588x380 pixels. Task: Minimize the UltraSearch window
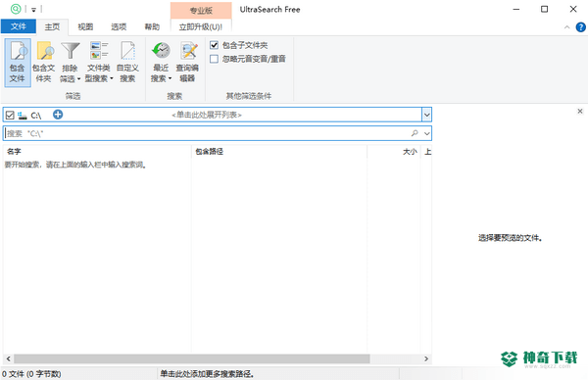coord(516,10)
